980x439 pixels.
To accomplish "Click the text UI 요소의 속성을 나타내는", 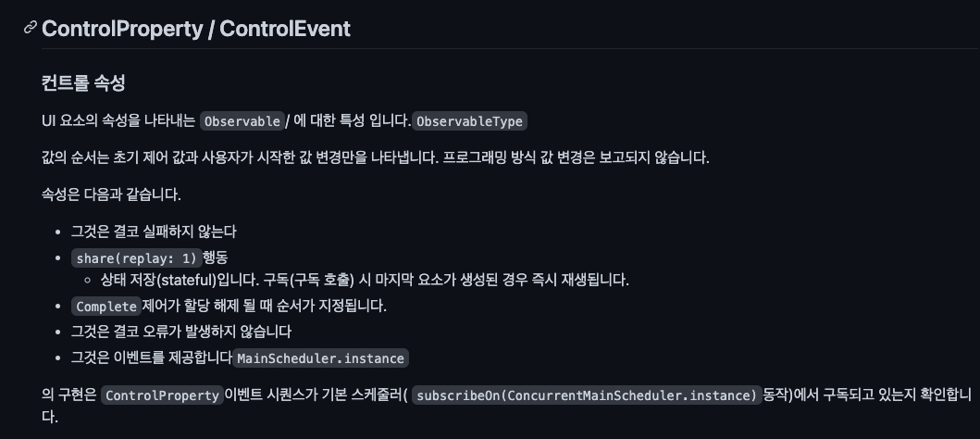I will click(118, 121).
